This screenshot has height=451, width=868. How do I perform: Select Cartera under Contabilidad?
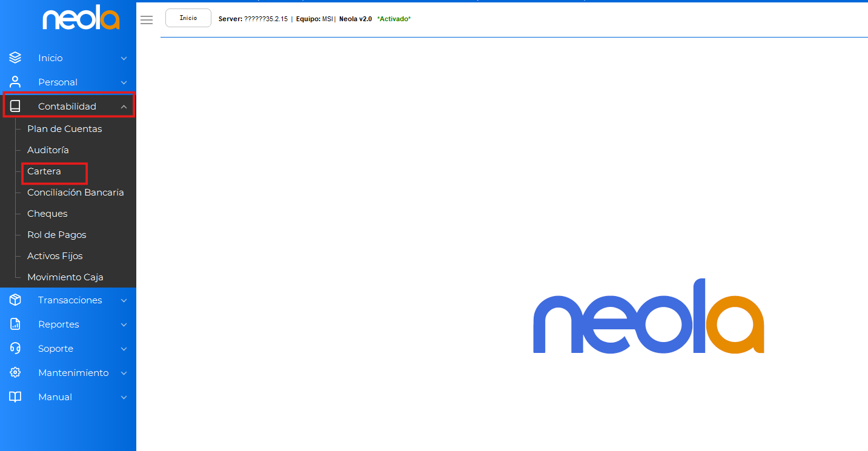click(44, 171)
